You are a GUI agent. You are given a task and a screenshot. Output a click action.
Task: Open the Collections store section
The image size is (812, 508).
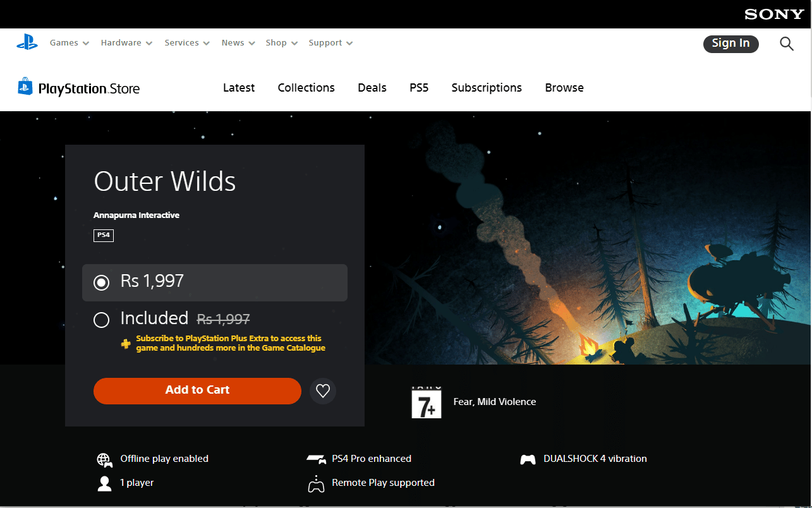pyautogui.click(x=306, y=88)
